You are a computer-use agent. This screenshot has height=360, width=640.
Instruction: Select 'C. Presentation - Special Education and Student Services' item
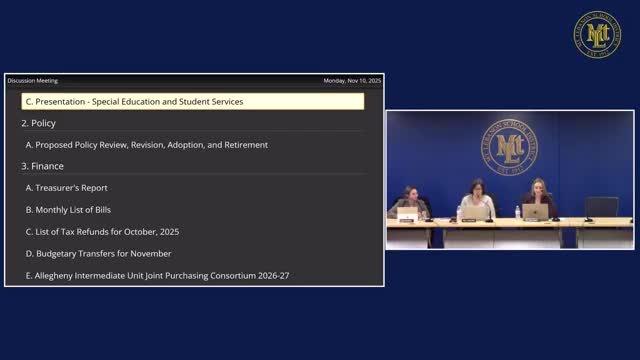(x=193, y=102)
